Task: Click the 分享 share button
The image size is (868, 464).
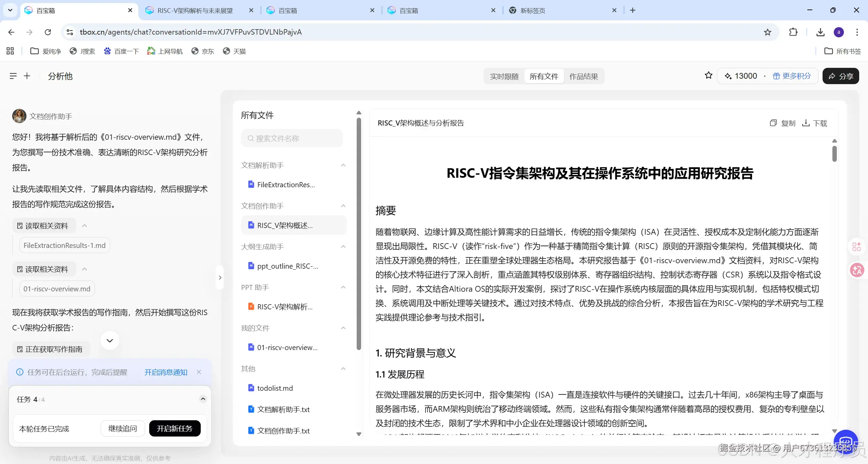Action: click(841, 76)
